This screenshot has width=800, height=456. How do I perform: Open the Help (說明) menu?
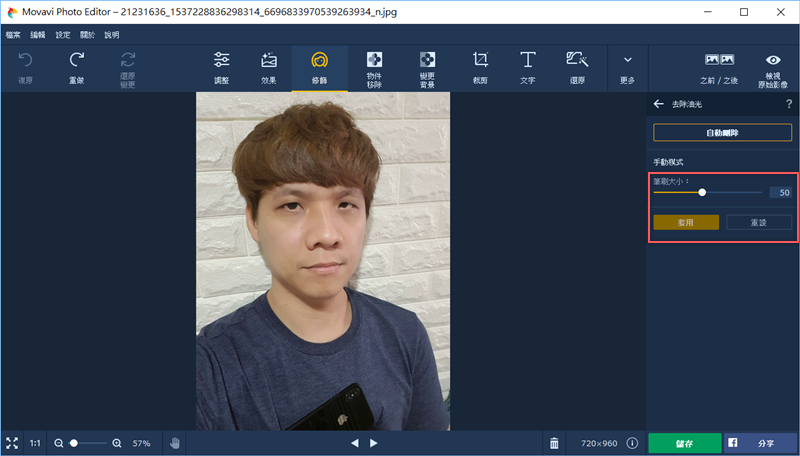click(x=112, y=35)
